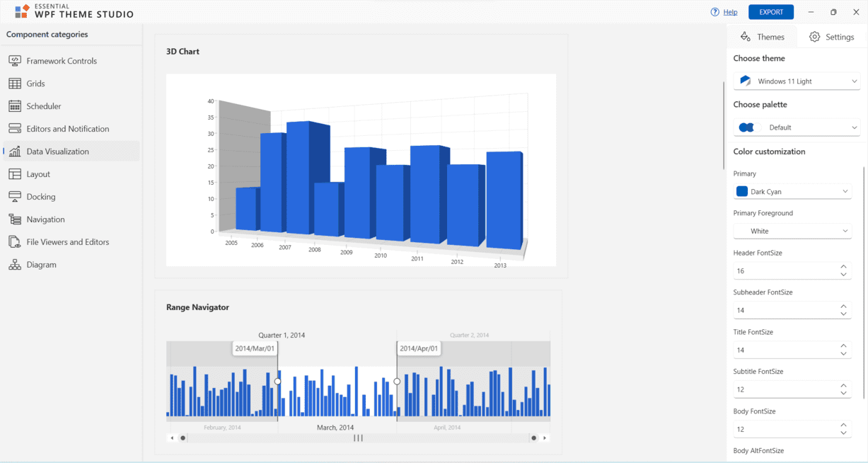The width and height of the screenshot is (868, 463).
Task: Open the Help link
Action: [730, 12]
